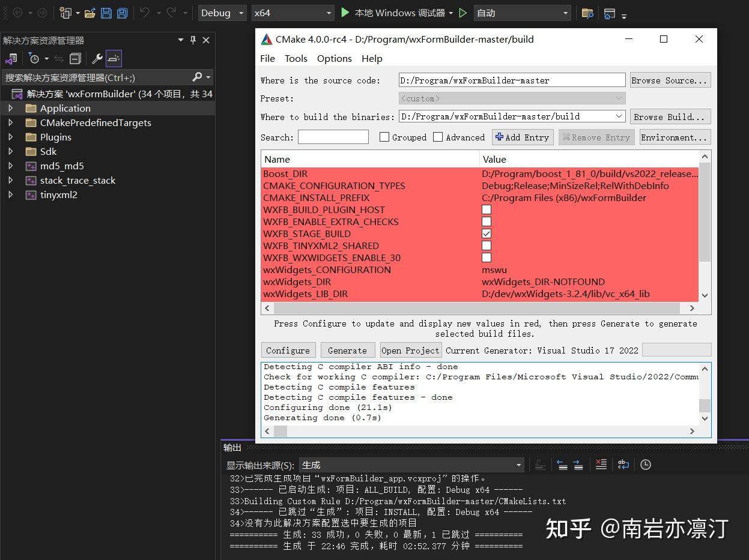Screen dimensions: 749x560
Task: Click the Undo icon in the top toolbar
Action: (144, 12)
